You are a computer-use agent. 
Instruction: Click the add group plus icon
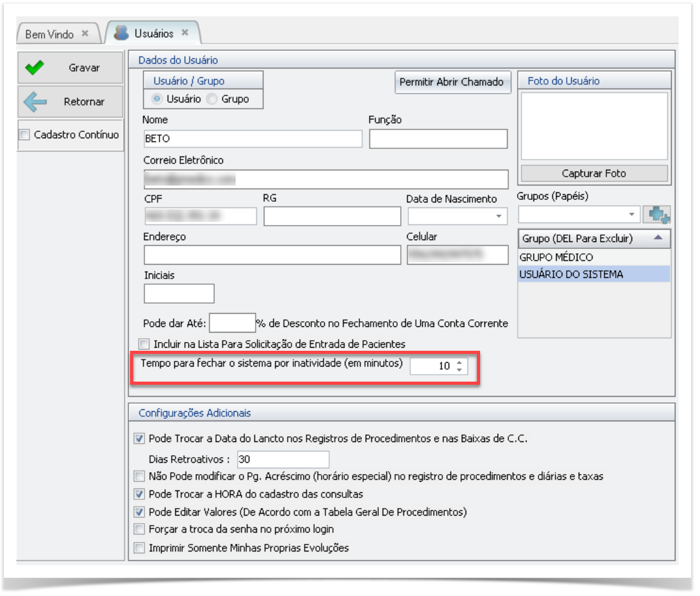click(659, 215)
